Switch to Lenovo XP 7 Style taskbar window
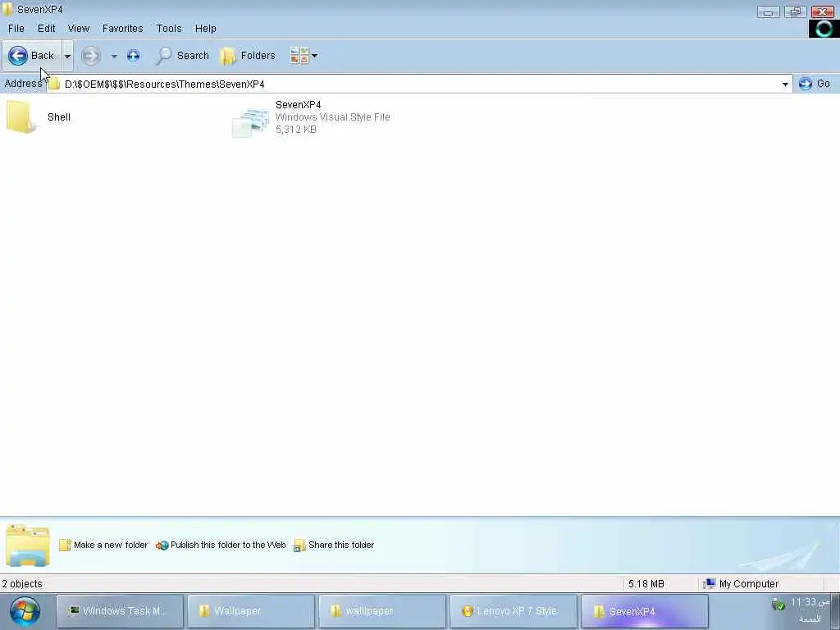This screenshot has height=630, width=840. pos(514,610)
